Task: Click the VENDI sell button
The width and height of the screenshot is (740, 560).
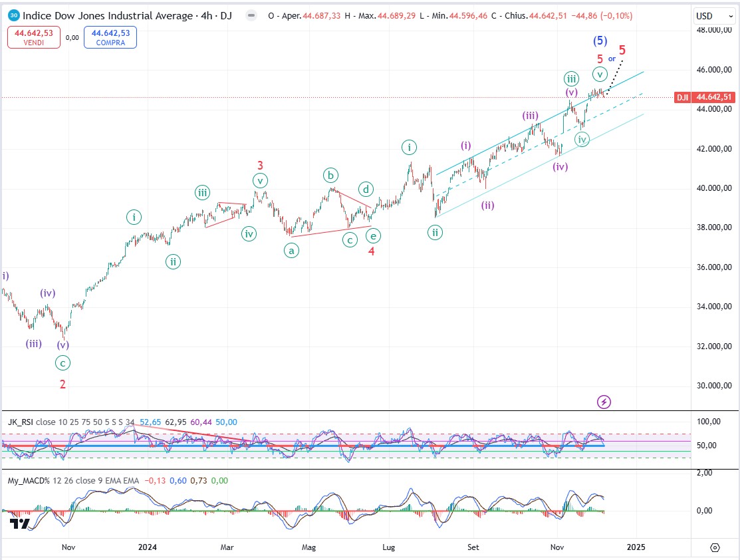Action: [x=33, y=37]
